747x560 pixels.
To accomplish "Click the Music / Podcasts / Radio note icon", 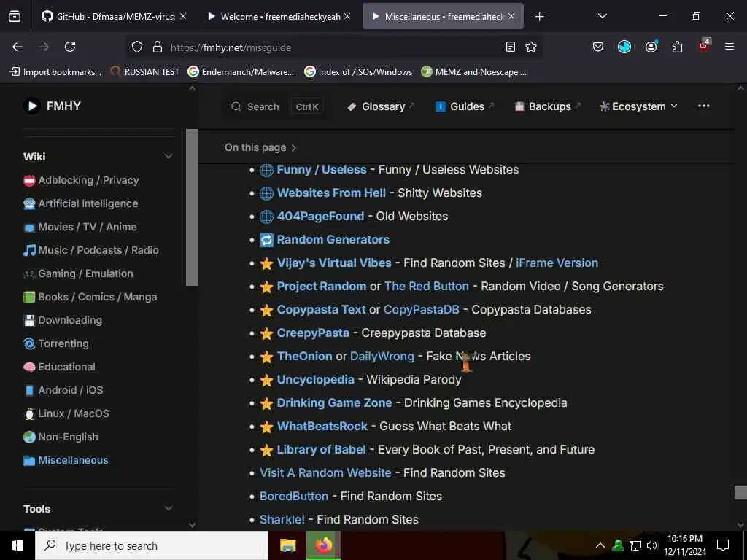I will click(x=29, y=251).
